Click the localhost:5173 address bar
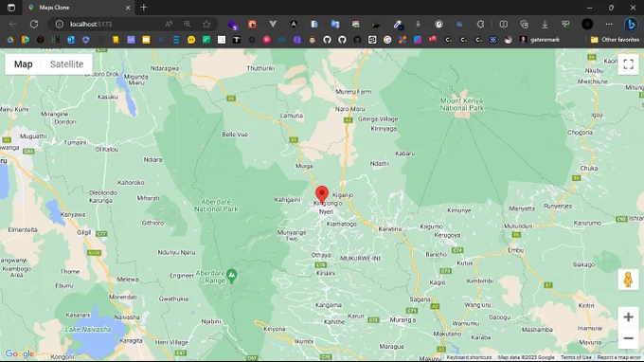 tap(91, 25)
